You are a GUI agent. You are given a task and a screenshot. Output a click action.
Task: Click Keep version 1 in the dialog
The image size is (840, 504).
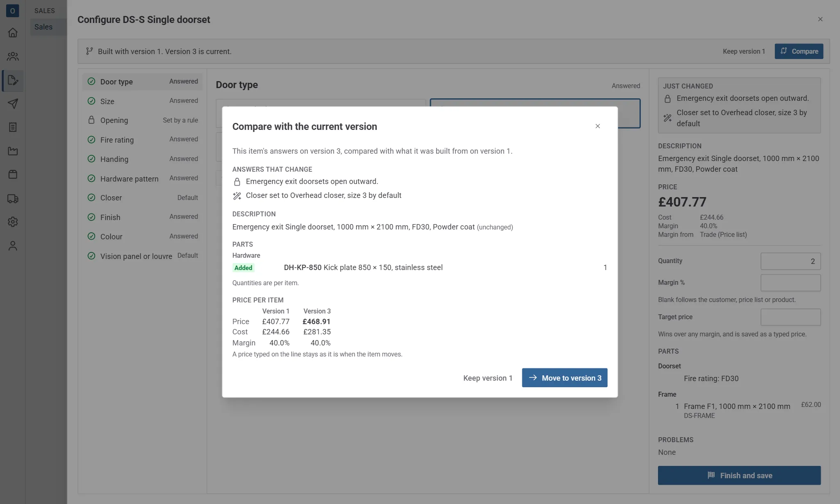[488, 378]
